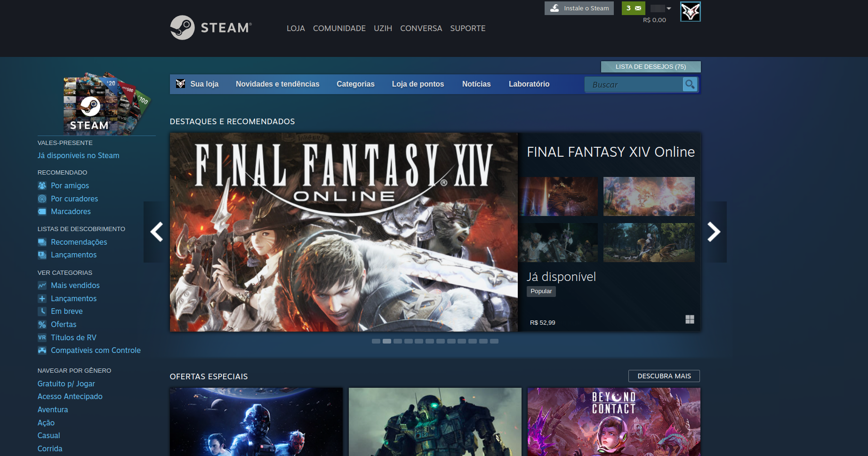The width and height of the screenshot is (868, 456).
Task: Click the Compatíveis com Controle gamepad icon
Action: pyautogui.click(x=42, y=351)
